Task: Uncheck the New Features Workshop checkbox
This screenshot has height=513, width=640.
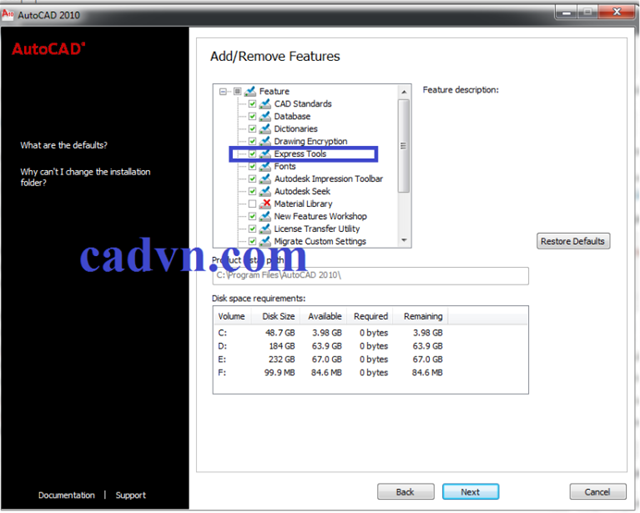Action: pos(252,216)
